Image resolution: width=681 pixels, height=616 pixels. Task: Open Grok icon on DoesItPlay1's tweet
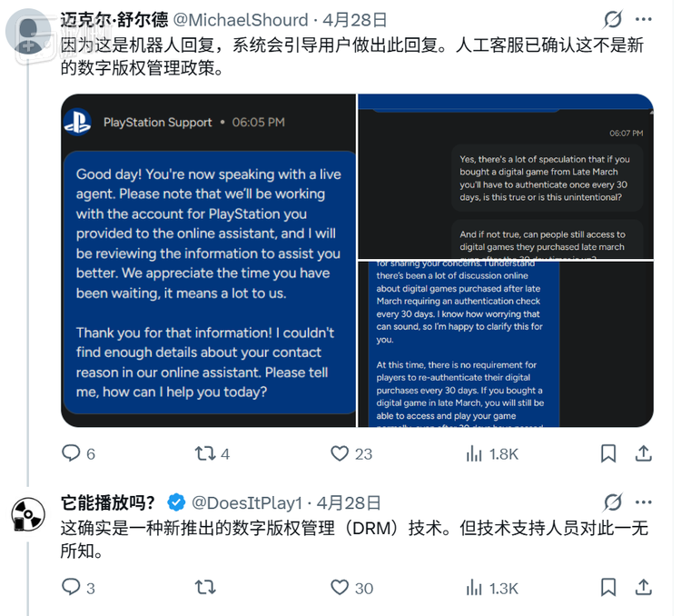[x=613, y=502]
